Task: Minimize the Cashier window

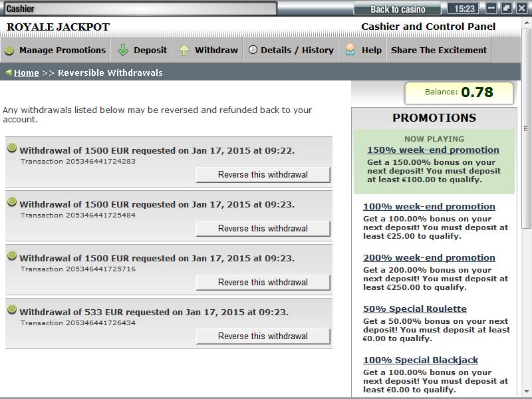Action: [491, 9]
